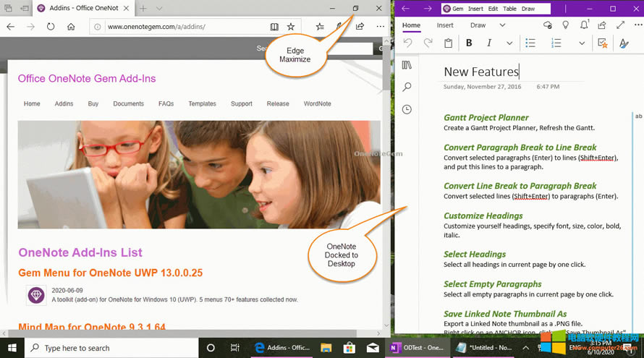Toggle bulleted list in OneNote
This screenshot has width=644, height=358.
[x=530, y=43]
